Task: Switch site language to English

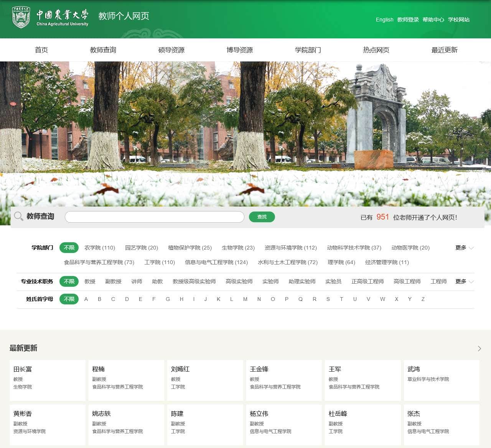Action: pos(384,20)
